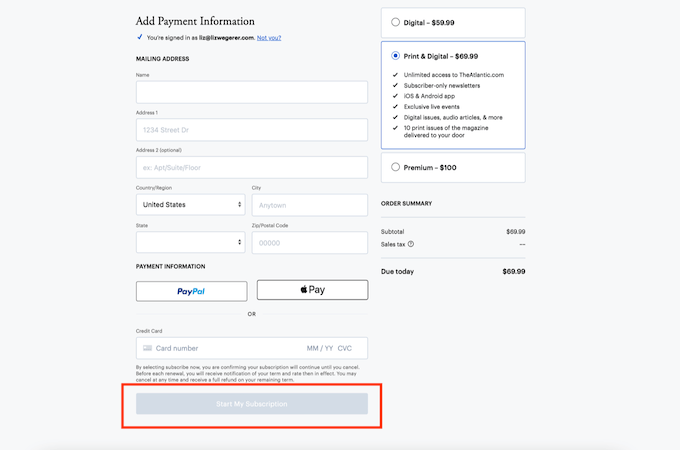The height and width of the screenshot is (450, 680).
Task: Click the CVC placeholder in card field
Action: tap(345, 348)
